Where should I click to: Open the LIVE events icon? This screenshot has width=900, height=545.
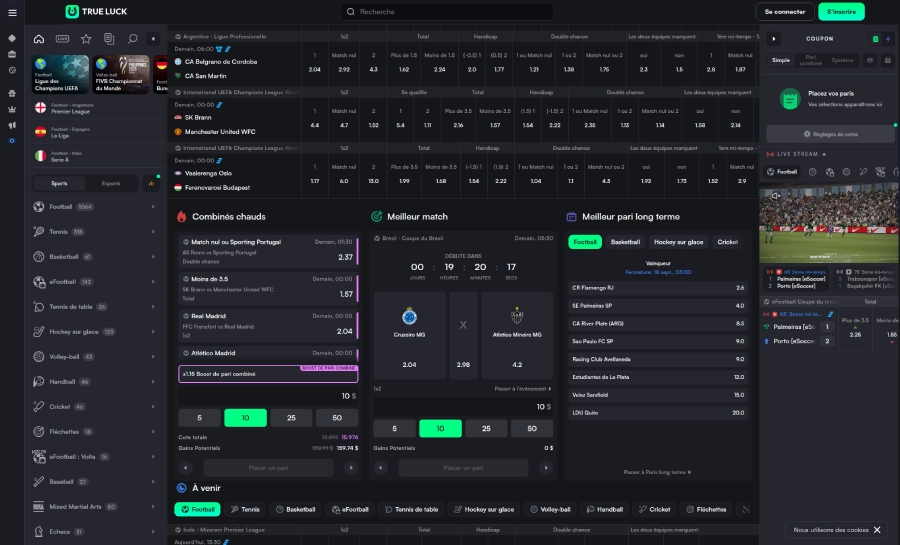63,39
